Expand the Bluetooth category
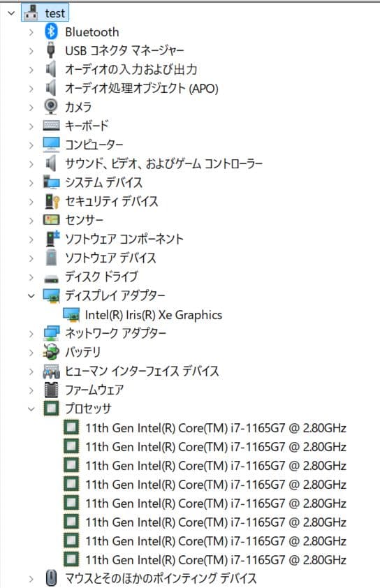380x588 pixels. [x=31, y=32]
